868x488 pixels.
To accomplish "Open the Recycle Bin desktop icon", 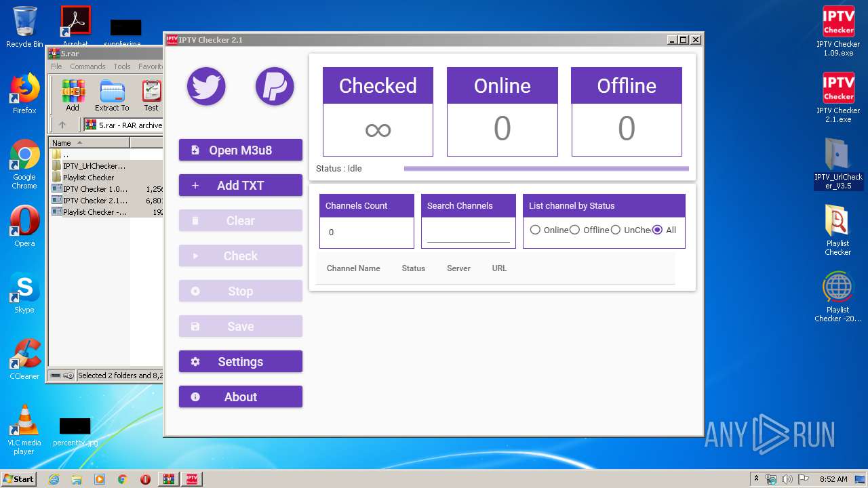I will (x=24, y=27).
